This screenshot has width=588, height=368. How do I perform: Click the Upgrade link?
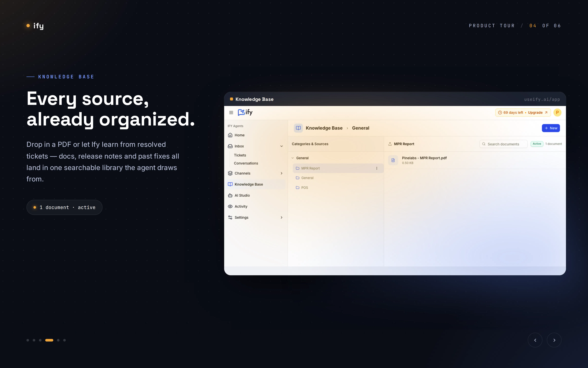[x=535, y=112]
